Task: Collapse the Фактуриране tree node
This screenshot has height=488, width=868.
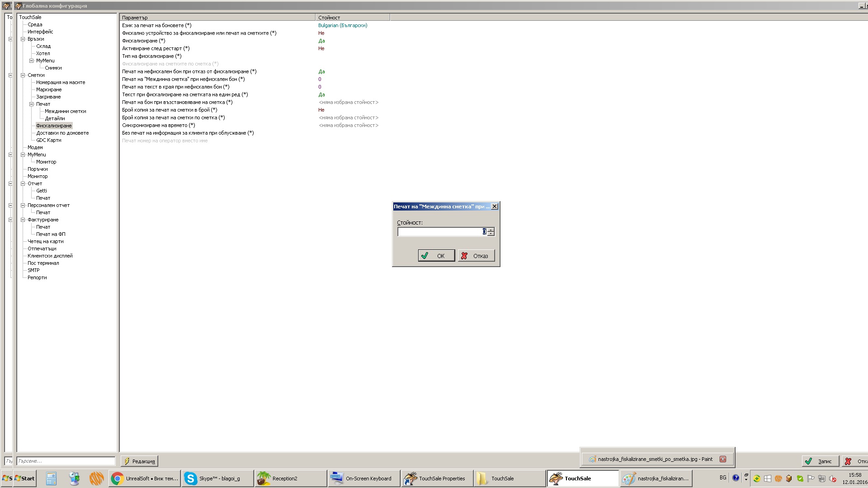Action: tap(23, 220)
